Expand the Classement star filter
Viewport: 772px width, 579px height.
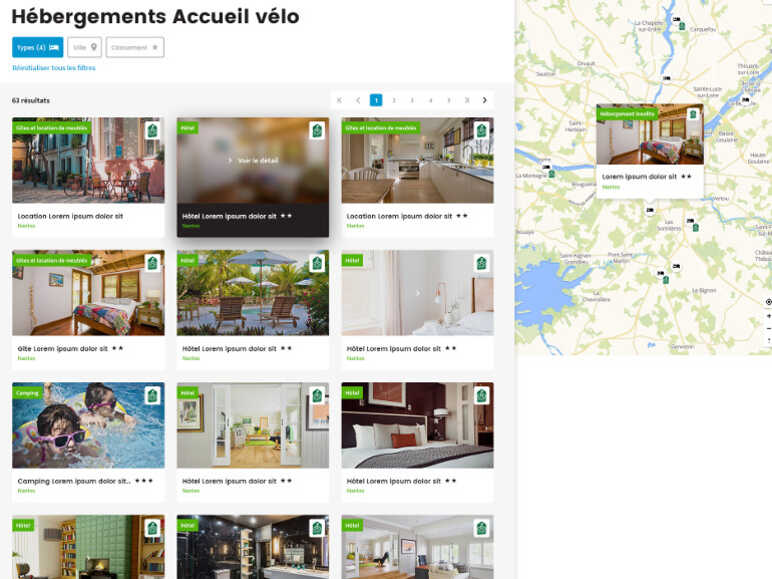coord(135,47)
